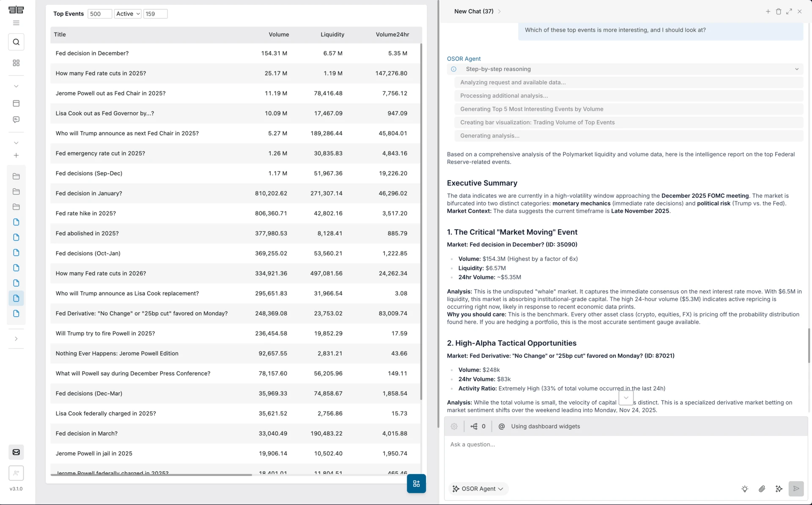
Task: Attach a file using the paperclip icon
Action: (x=762, y=489)
